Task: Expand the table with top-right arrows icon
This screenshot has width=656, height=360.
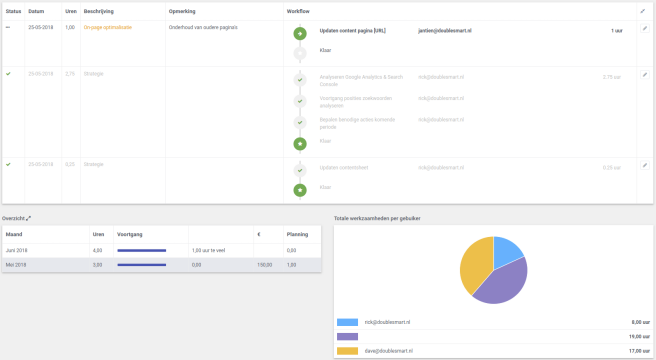Action: pyautogui.click(x=643, y=11)
